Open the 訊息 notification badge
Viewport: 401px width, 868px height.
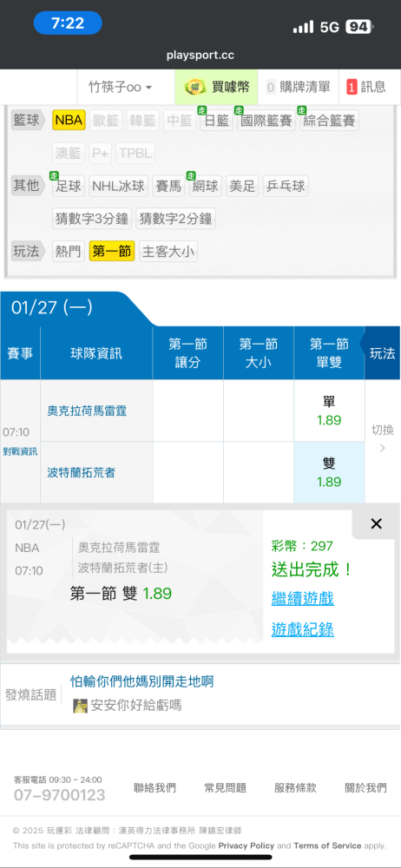coord(352,87)
